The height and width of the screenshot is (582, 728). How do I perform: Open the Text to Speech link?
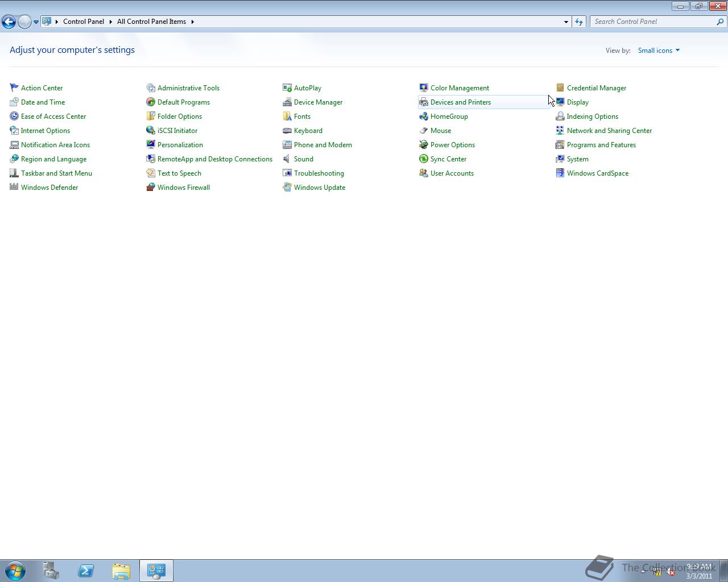pos(179,173)
